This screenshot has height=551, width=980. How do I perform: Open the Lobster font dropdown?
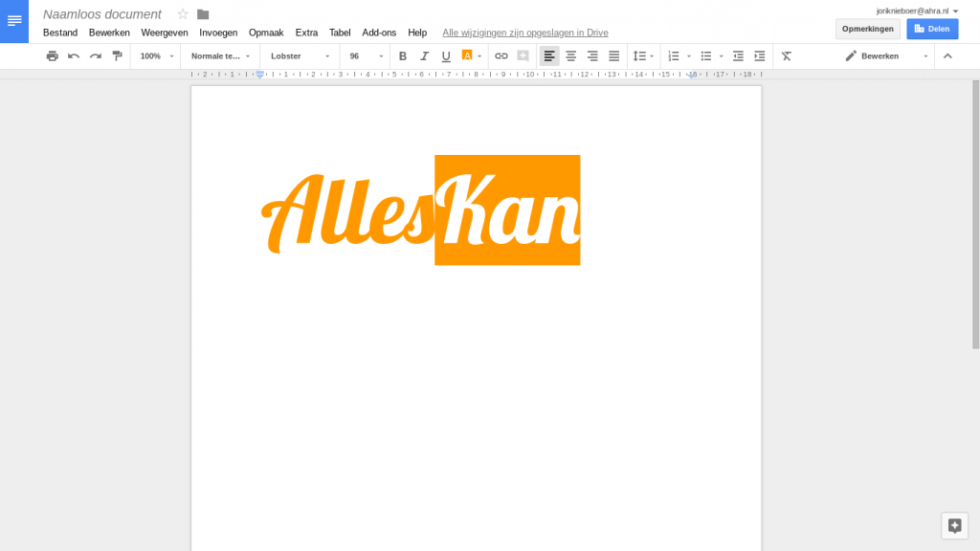[300, 56]
